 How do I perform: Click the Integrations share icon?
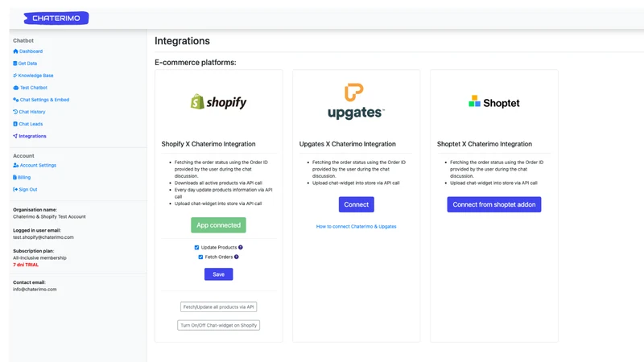click(x=15, y=136)
